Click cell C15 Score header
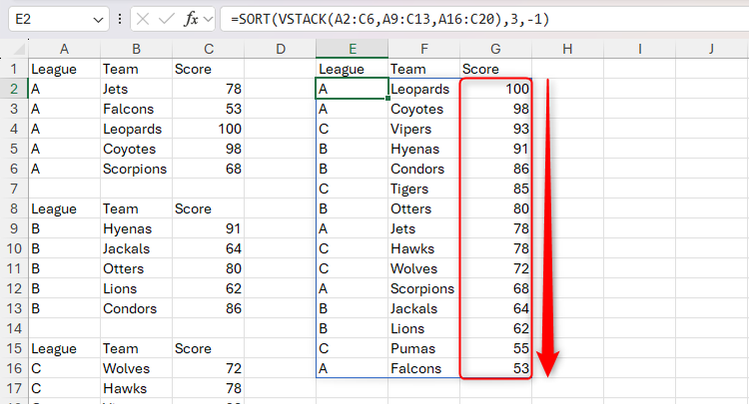Screen dimensions: 749x404 click(x=208, y=349)
